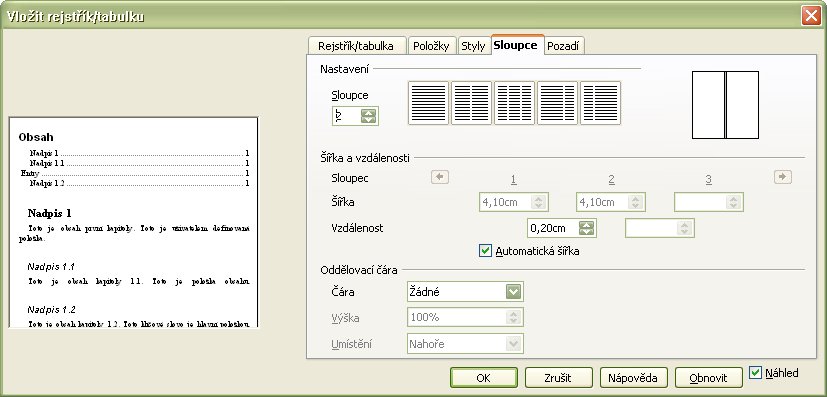The width and height of the screenshot is (827, 397).
Task: Click the column number 2 label
Action: [611, 180]
